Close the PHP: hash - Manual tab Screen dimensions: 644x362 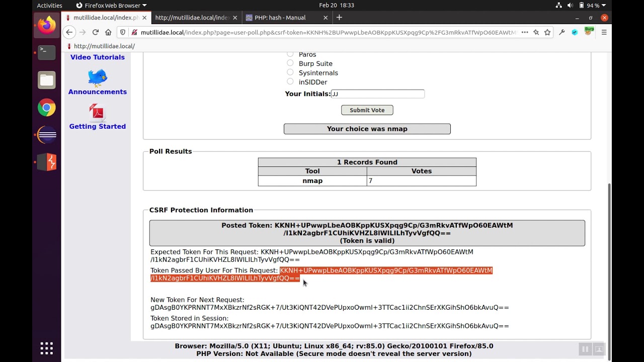[x=325, y=18]
